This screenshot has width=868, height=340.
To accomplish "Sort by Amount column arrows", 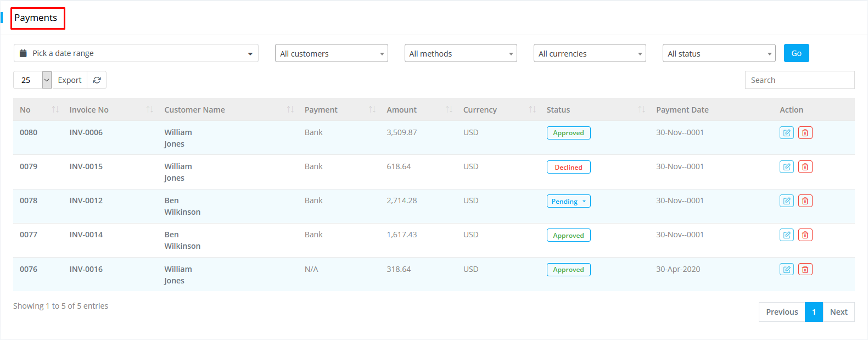I will point(449,110).
